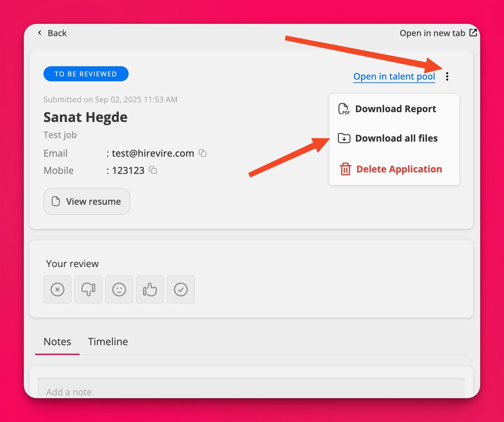Screen dimensions: 504x422
Task: Click the Download Report menu item
Action: (x=395, y=109)
